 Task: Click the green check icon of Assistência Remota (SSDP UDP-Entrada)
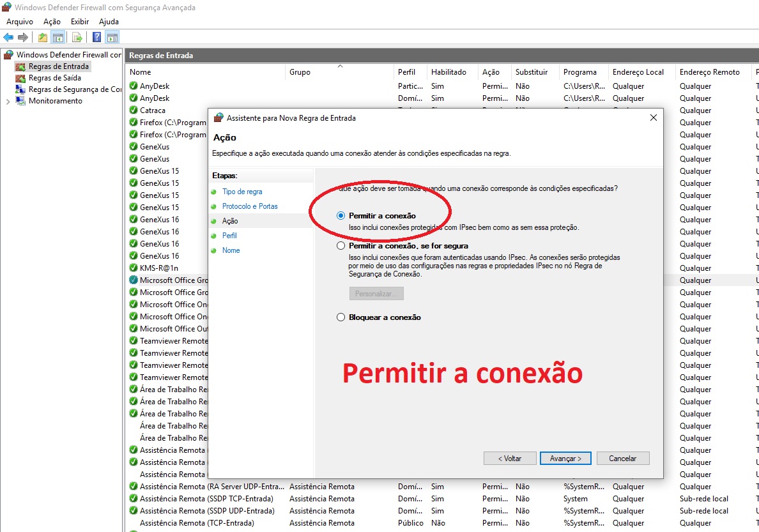pos(134,511)
